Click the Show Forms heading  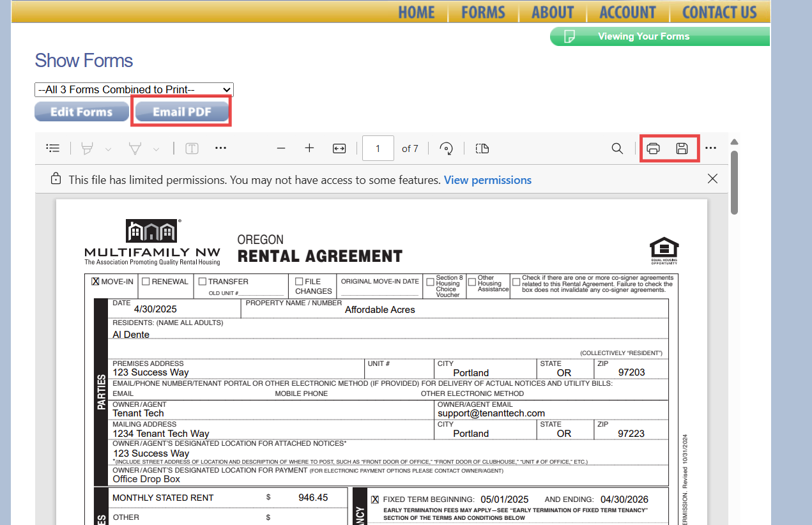84,61
